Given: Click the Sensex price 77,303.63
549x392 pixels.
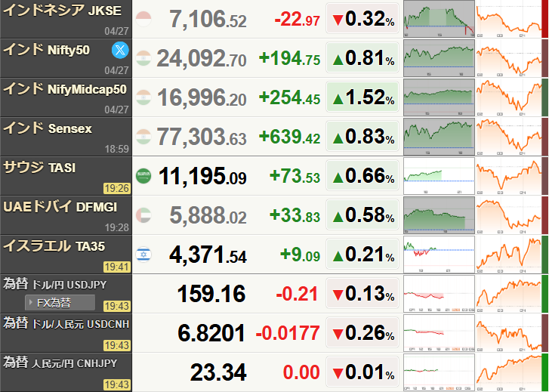Looking at the screenshot, I should (202, 137).
